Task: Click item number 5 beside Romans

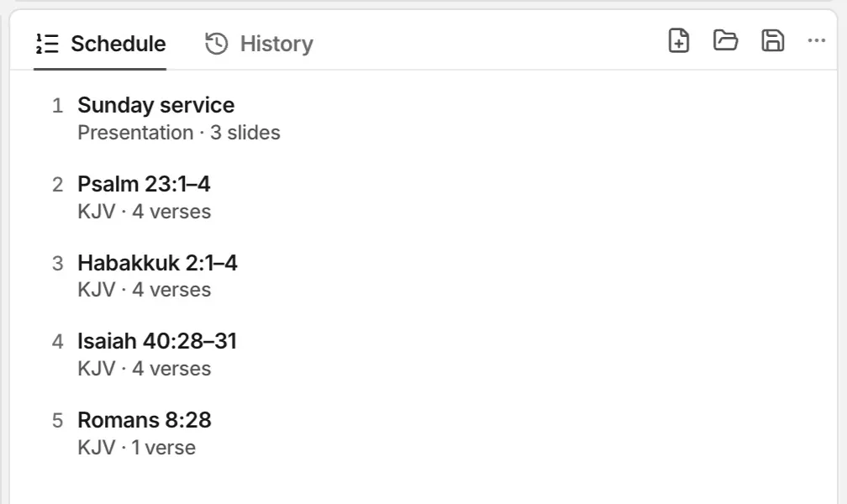Action: click(x=57, y=421)
